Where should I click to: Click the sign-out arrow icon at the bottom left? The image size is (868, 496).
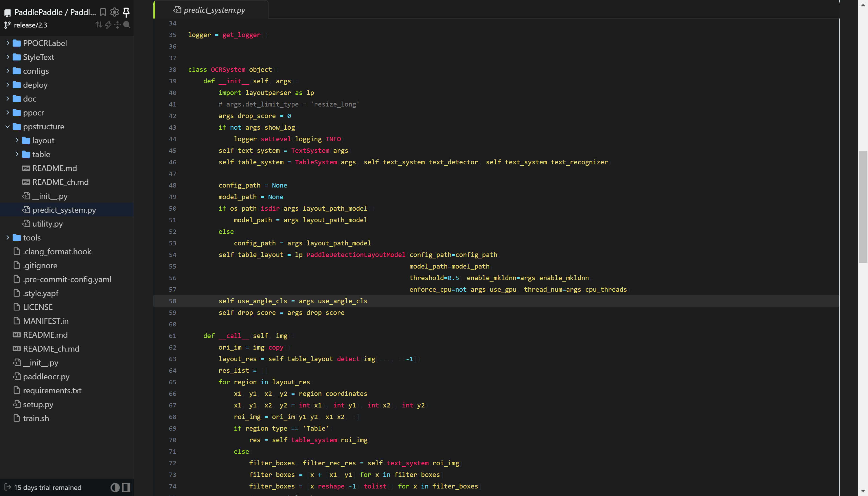8,487
